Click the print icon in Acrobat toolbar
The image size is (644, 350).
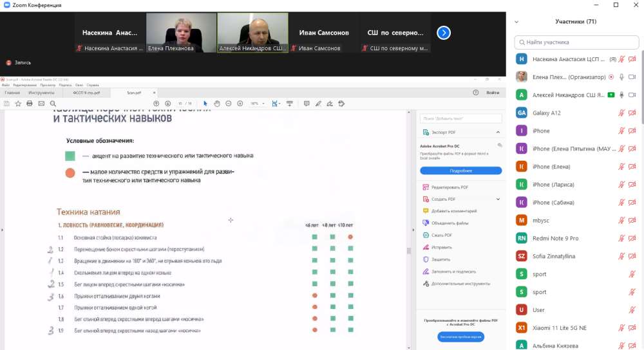tap(30, 103)
